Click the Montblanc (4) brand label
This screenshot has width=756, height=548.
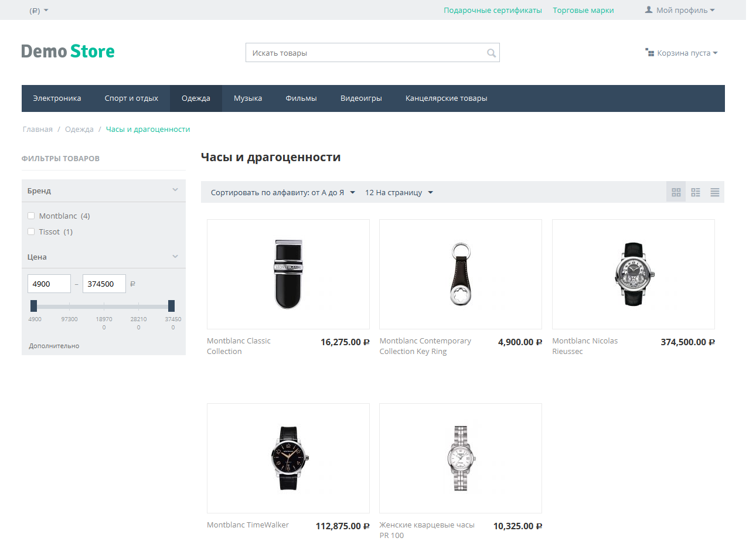tap(64, 216)
